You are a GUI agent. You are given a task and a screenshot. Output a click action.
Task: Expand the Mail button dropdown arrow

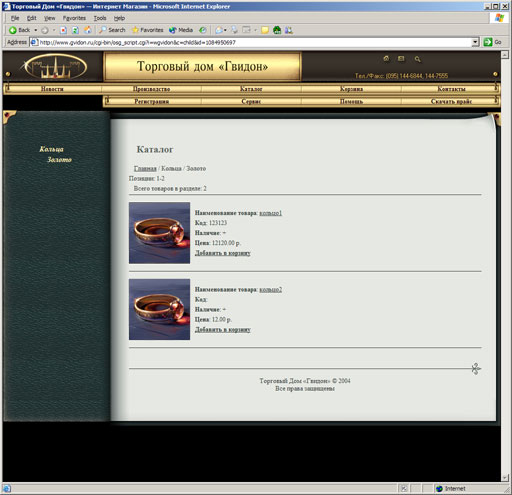click(x=225, y=30)
